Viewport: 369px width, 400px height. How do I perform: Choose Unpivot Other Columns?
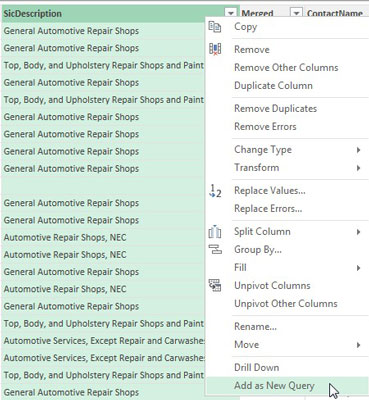click(x=287, y=304)
